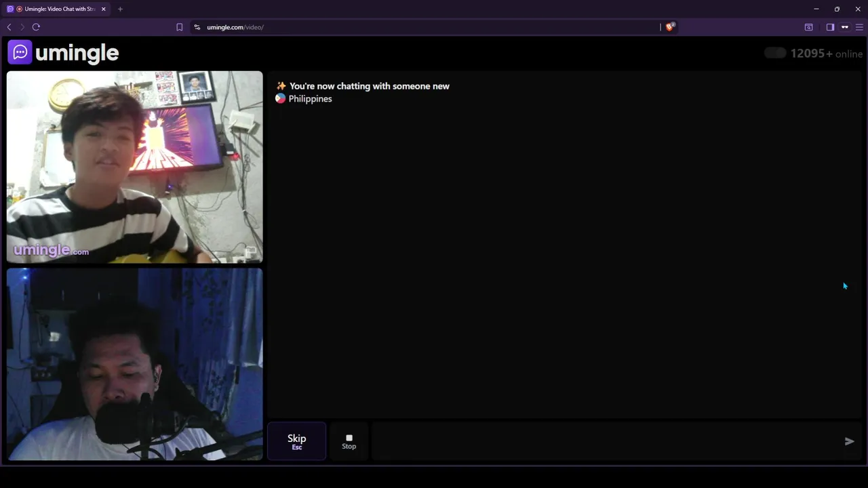Click "You're now chatting with someone new" text
This screenshot has width=868, height=488.
point(369,86)
